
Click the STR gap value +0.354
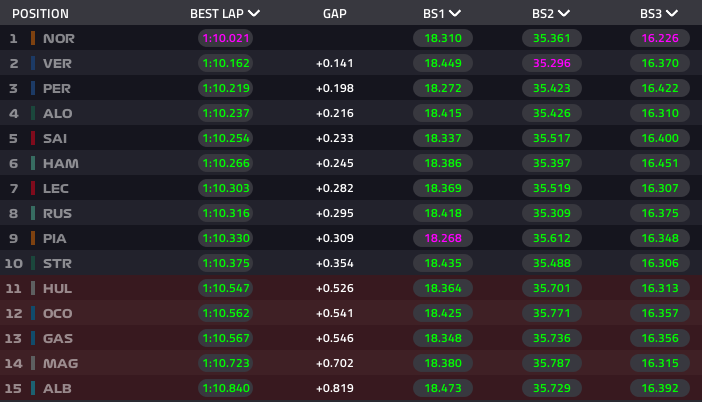(x=335, y=263)
